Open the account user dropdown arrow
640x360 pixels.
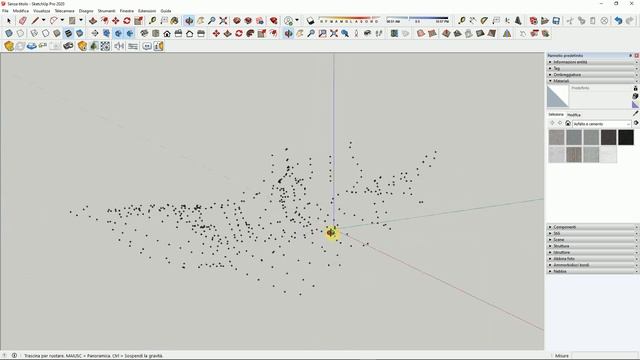tap(297, 20)
